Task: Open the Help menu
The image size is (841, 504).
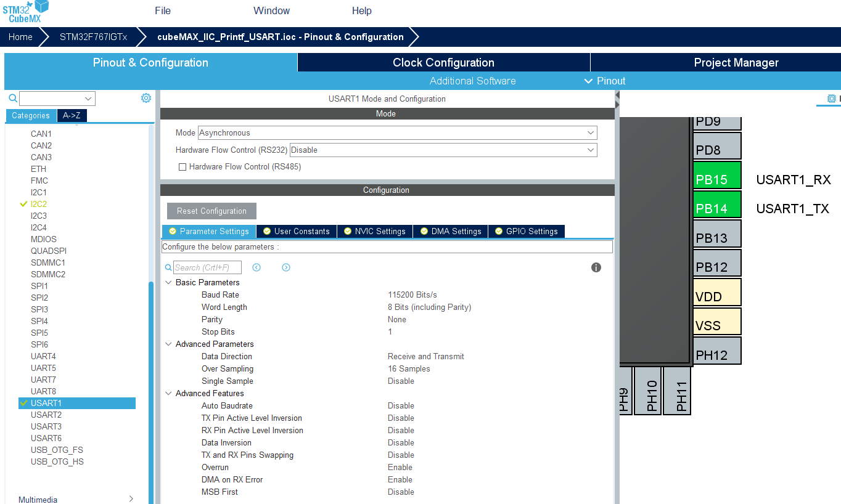Action: pos(362,10)
